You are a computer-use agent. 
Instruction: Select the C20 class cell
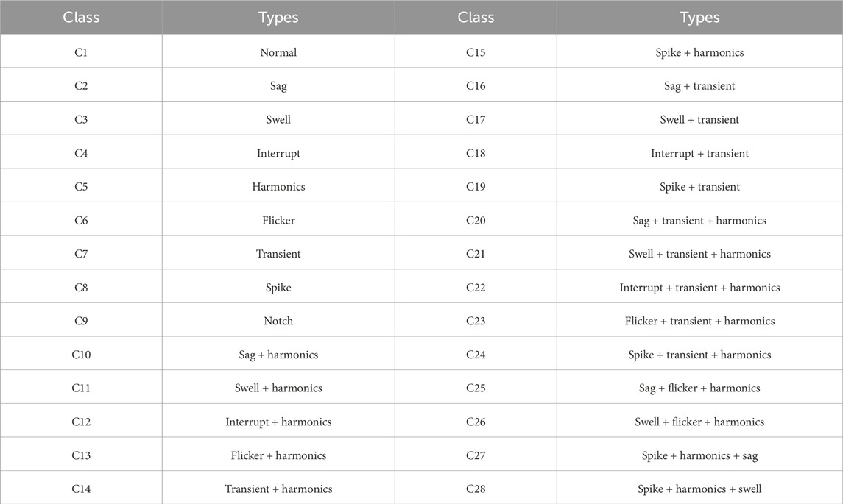[476, 220]
